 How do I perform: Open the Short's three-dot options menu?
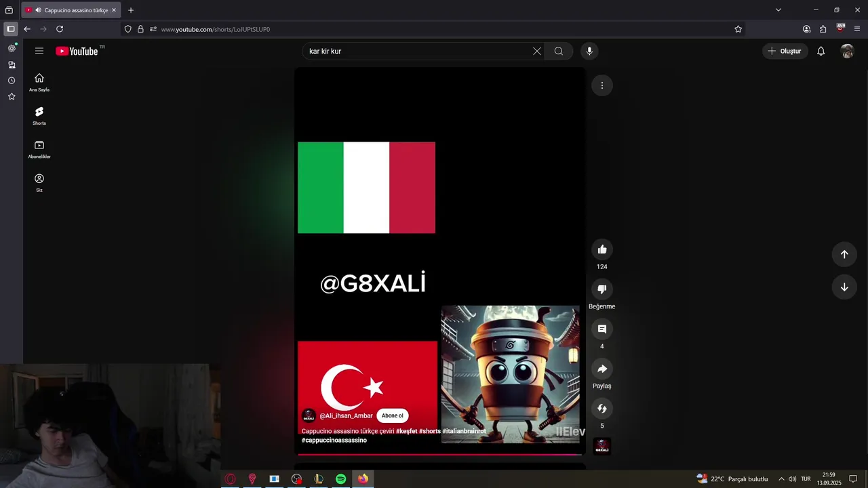pos(601,85)
